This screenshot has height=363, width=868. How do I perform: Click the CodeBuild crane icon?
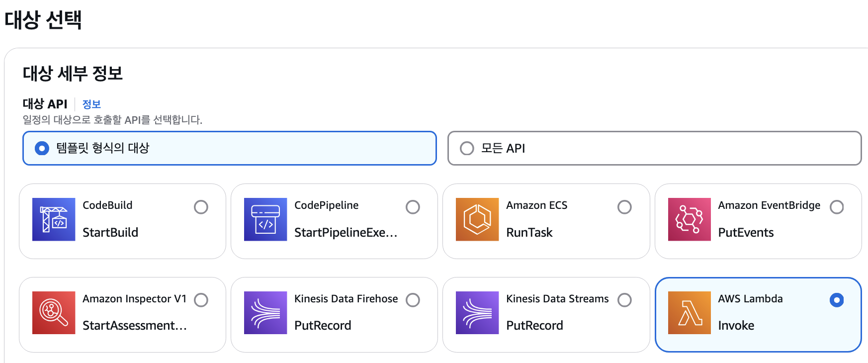tap(54, 219)
